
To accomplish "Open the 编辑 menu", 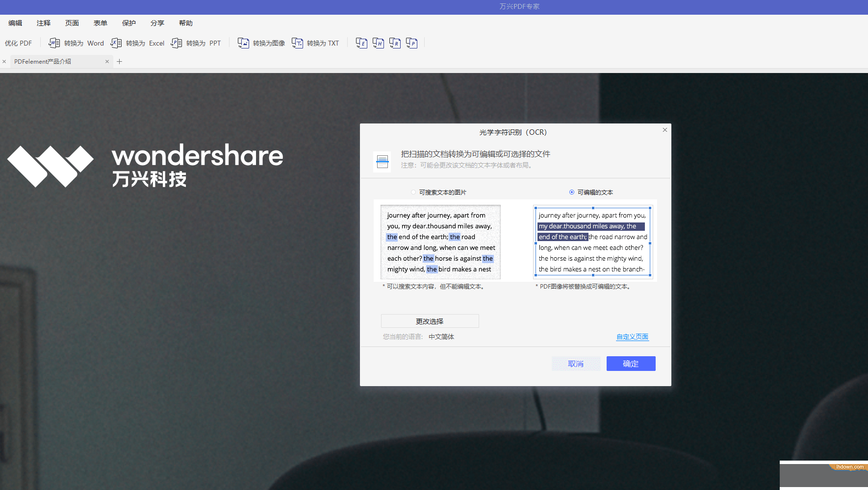I will point(15,23).
